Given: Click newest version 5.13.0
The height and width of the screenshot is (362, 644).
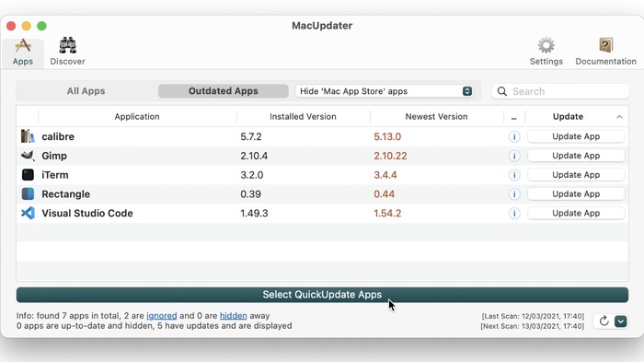Looking at the screenshot, I should 387,136.
